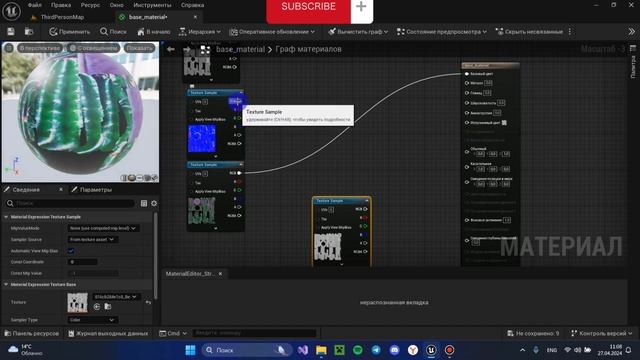Image resolution: width=640 pixels, height=360 pixels.
Task: Open the Иерархия dropdown
Action: coord(200,31)
